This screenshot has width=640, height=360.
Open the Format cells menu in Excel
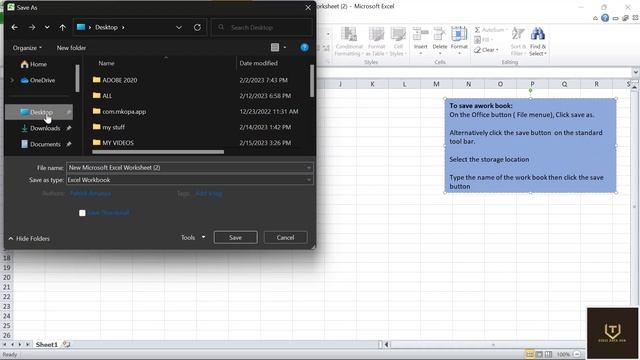point(459,41)
